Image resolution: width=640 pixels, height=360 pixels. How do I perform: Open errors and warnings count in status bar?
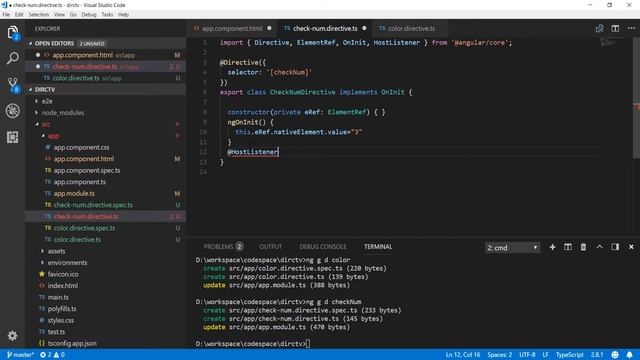(52, 355)
